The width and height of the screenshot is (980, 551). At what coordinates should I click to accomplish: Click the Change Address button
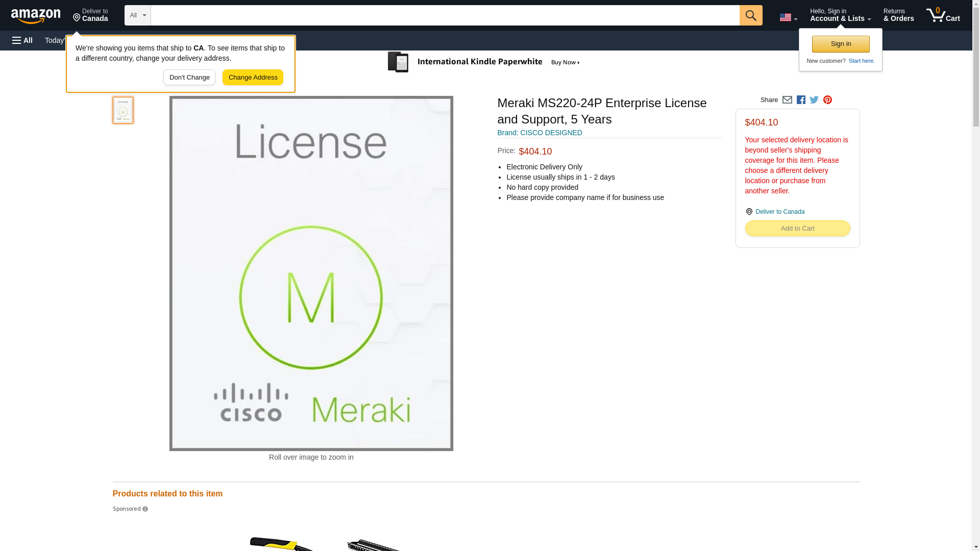coord(253,78)
